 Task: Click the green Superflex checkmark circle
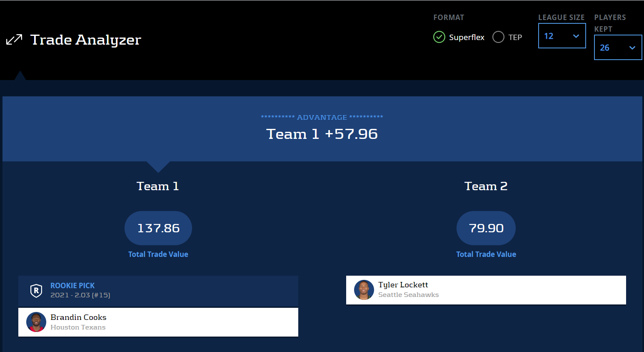click(x=439, y=37)
